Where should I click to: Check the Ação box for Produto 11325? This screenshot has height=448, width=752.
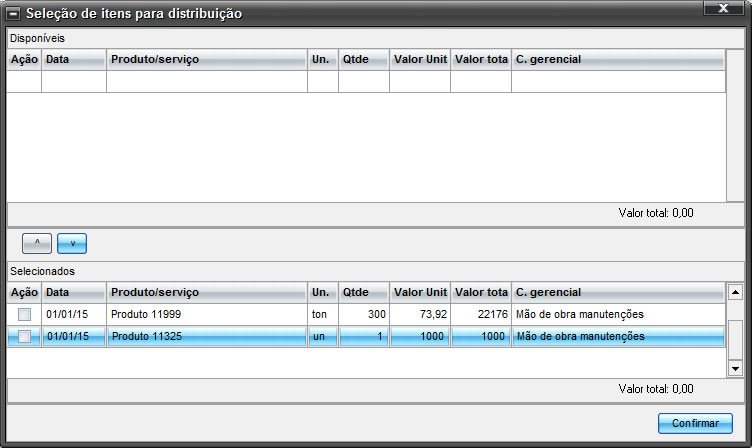pos(24,336)
